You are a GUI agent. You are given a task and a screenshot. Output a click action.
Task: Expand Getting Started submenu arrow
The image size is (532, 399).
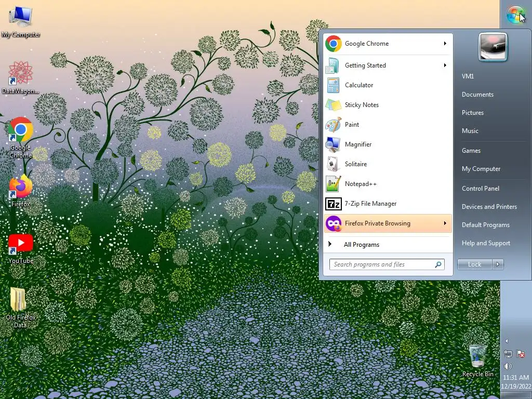pyautogui.click(x=445, y=65)
